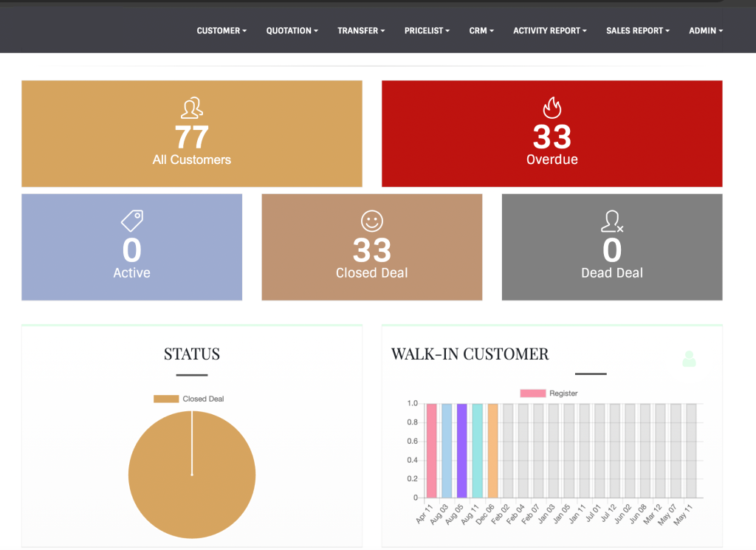
Task: Click the orange Dec 06 bar
Action: (x=492, y=450)
